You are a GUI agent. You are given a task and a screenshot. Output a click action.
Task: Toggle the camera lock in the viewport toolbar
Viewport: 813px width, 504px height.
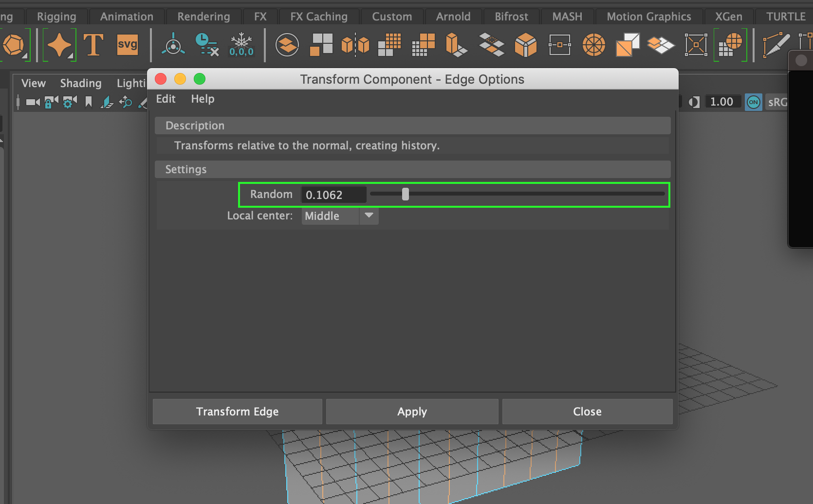tap(51, 102)
